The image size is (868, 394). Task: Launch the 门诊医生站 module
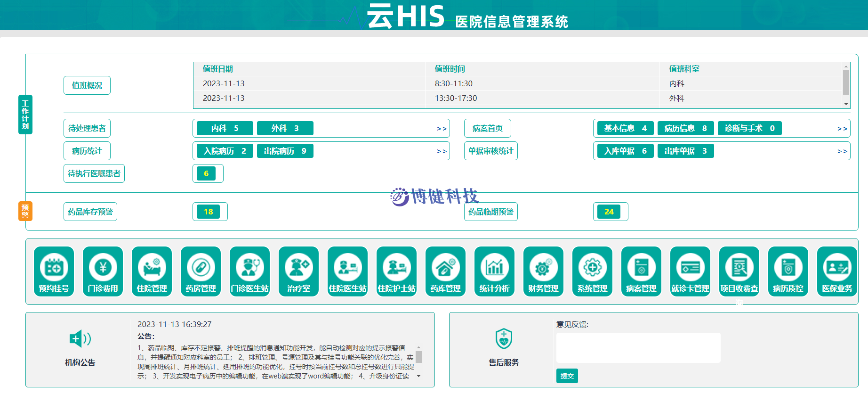tap(250, 271)
